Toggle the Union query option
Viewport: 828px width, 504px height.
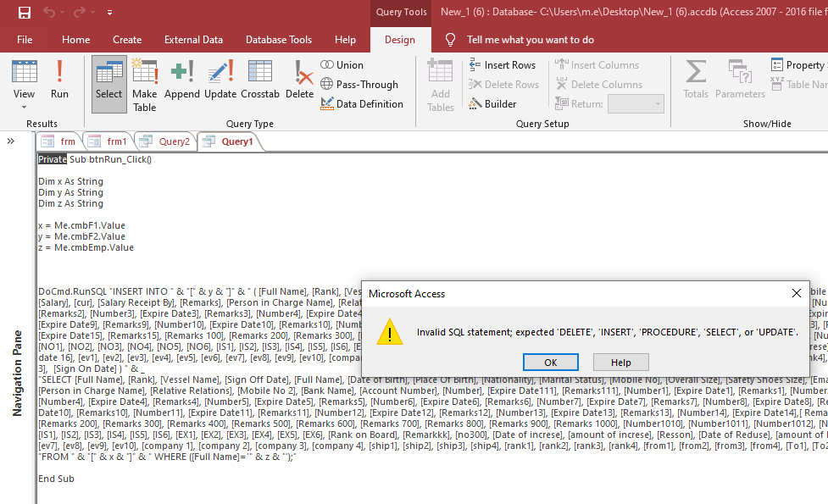pos(342,65)
